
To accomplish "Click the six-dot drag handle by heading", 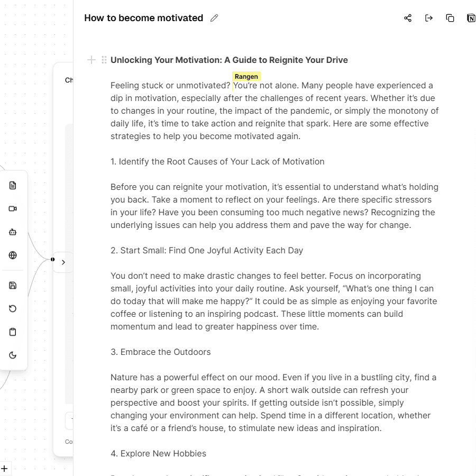I will (x=104, y=60).
